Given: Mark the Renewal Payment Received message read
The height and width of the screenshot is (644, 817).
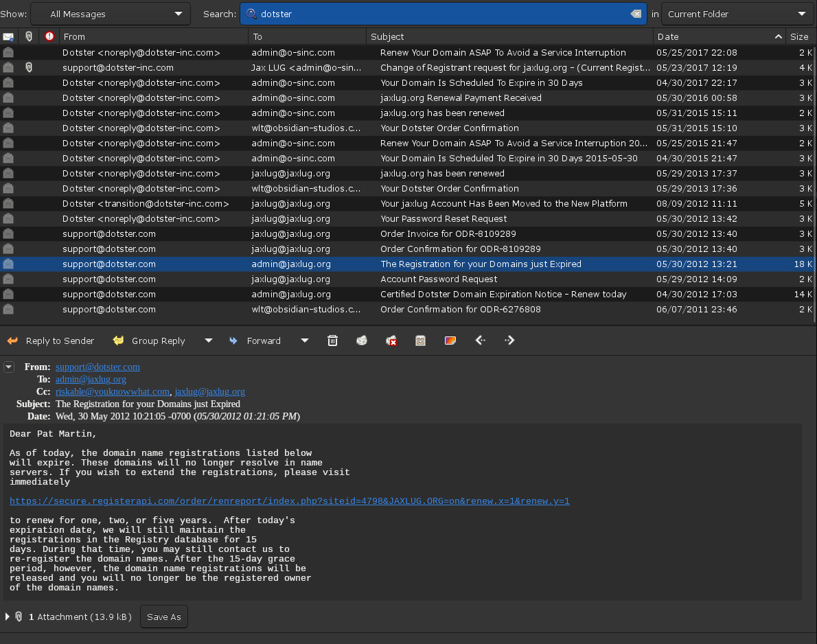Looking at the screenshot, I should [x=8, y=97].
